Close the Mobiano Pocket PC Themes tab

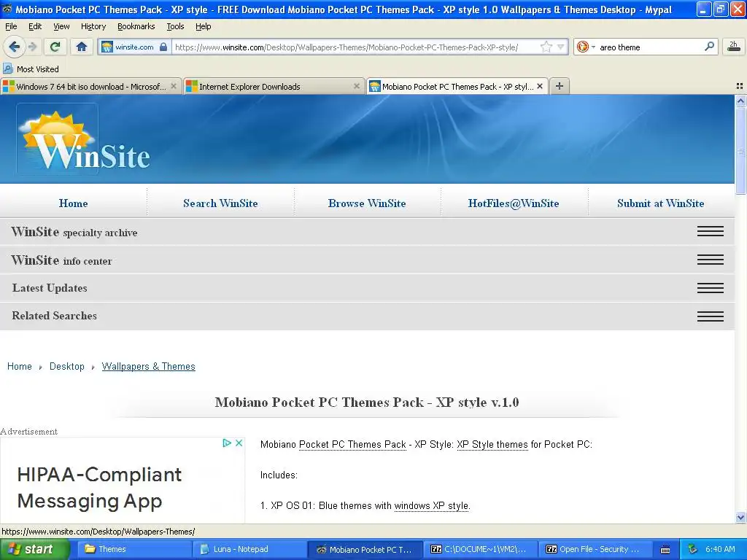pyautogui.click(x=540, y=86)
